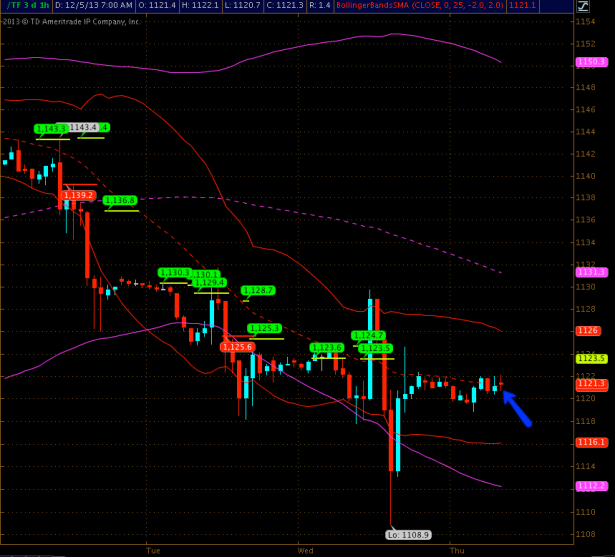The height and width of the screenshot is (557, 615).
Task: Click the red 1,125.6 order bubble
Action: [236, 346]
